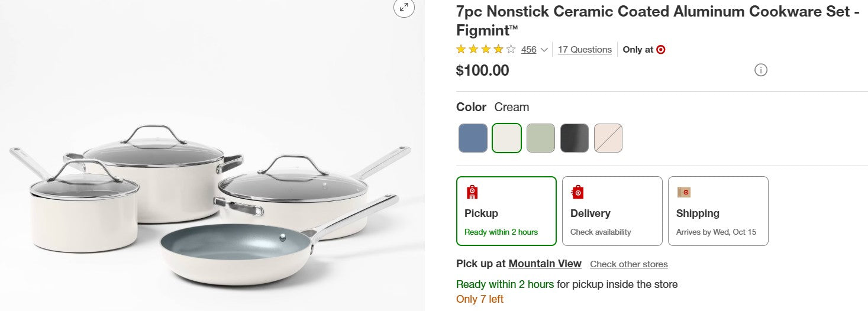The width and height of the screenshot is (868, 311).
Task: Click the star rating icons
Action: tap(486, 50)
